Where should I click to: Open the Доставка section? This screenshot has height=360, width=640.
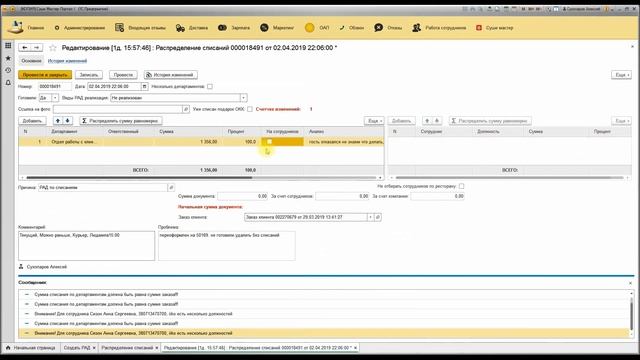(x=192, y=28)
